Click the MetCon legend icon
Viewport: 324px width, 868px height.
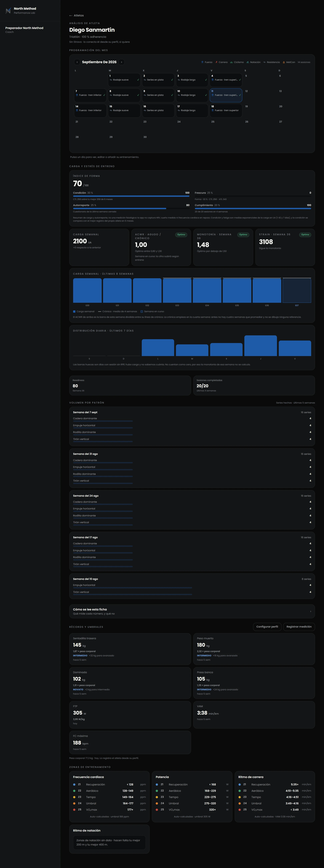click(284, 62)
